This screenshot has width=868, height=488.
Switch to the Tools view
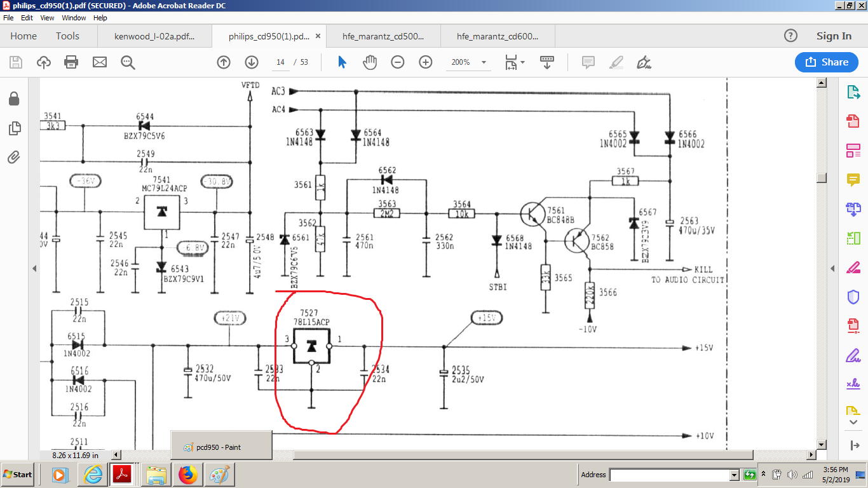[67, 36]
